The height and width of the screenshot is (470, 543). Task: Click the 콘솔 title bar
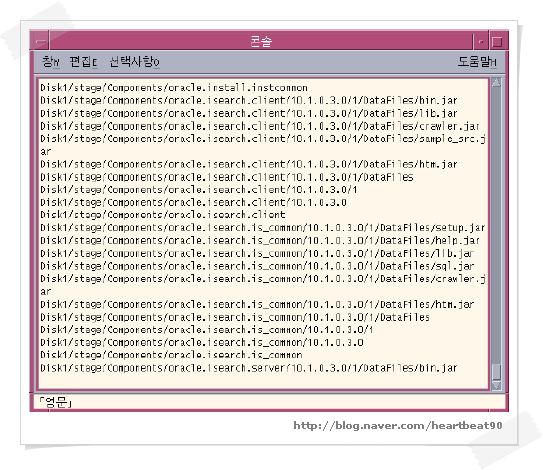click(261, 42)
